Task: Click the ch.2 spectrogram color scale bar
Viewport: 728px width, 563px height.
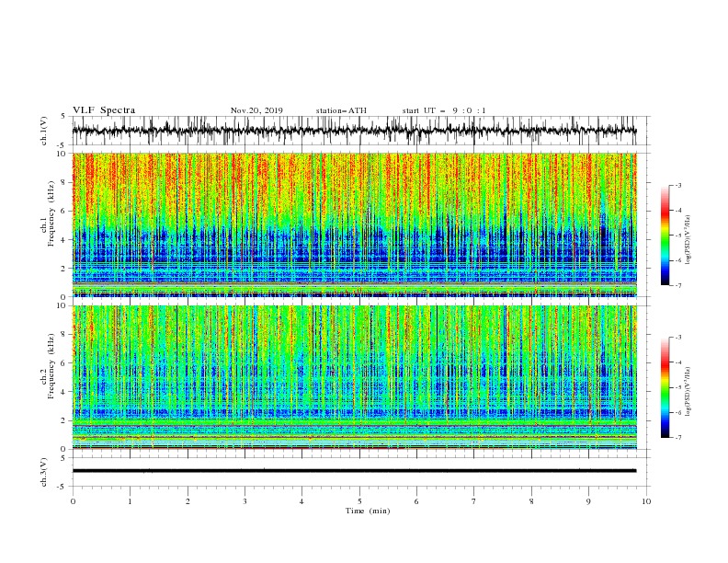Action: coord(665,387)
